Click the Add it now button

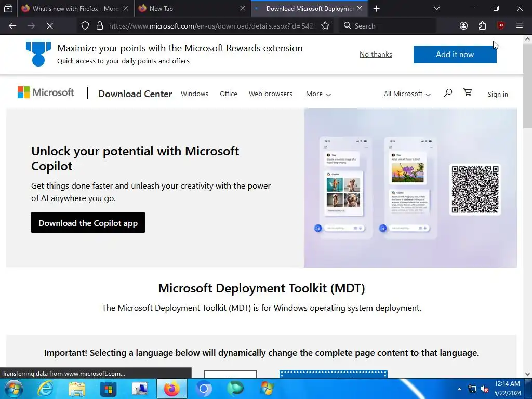point(455,54)
